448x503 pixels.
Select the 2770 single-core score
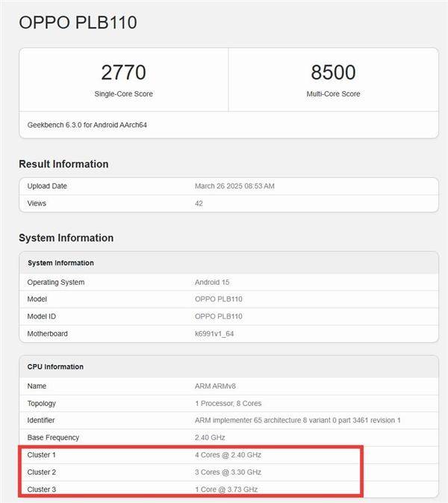(123, 72)
